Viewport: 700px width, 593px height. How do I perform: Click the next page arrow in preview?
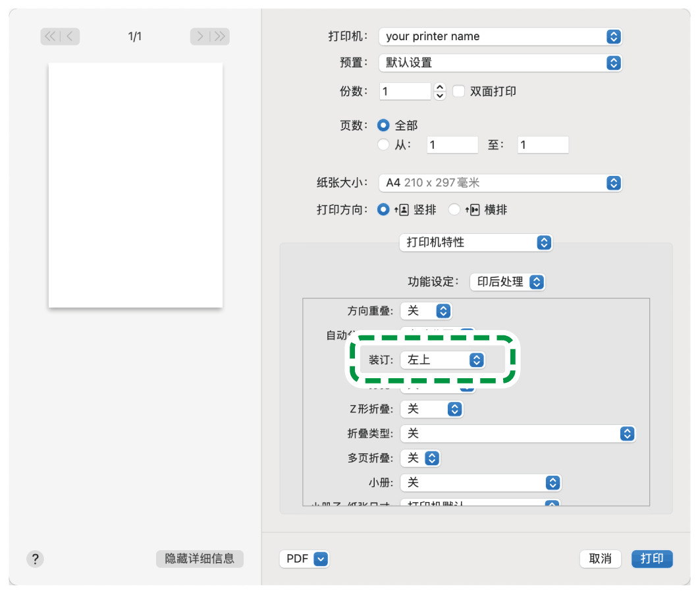click(200, 36)
